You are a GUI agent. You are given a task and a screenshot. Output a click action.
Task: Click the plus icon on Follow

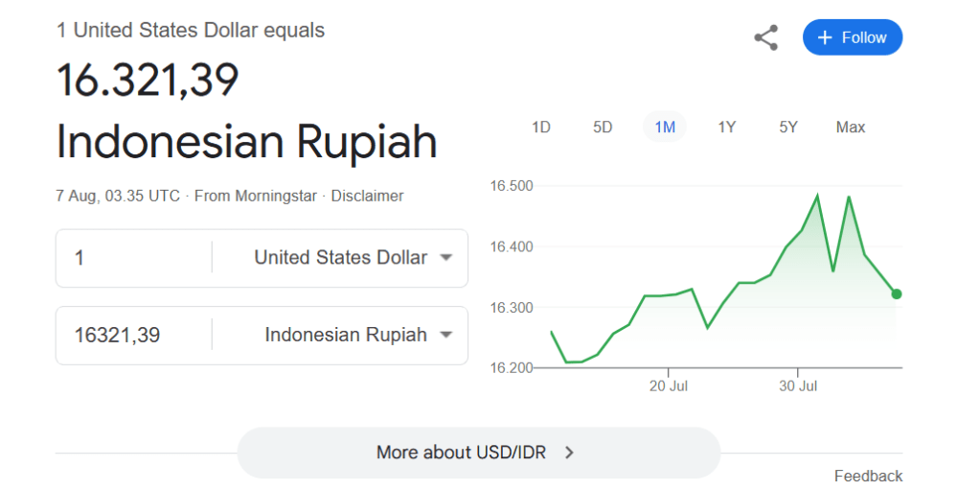tap(825, 37)
